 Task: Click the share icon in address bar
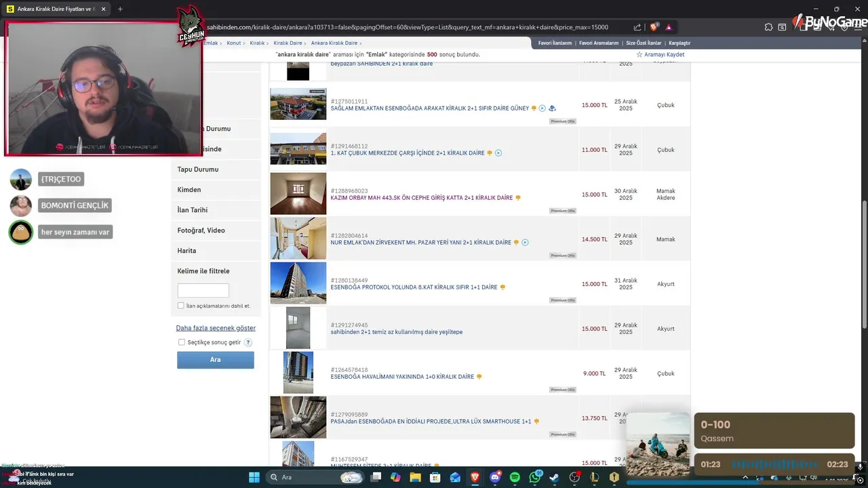click(x=637, y=27)
